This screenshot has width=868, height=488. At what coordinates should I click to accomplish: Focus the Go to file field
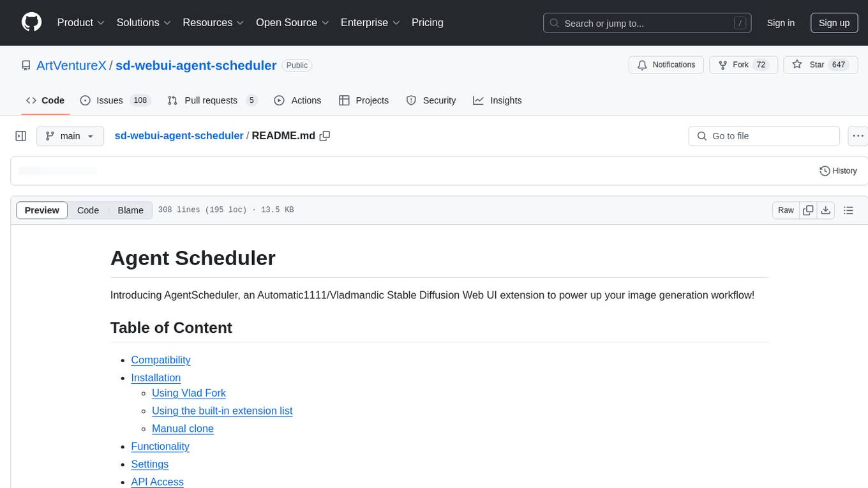(x=764, y=136)
